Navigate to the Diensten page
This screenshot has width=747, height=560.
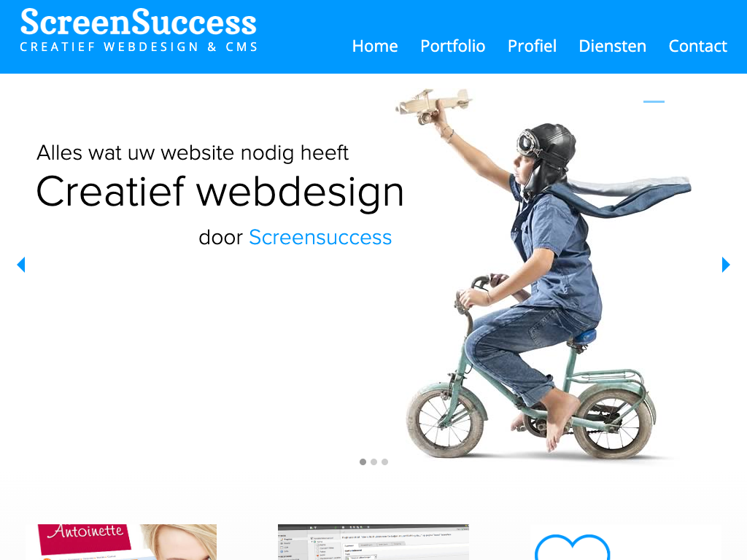point(612,46)
